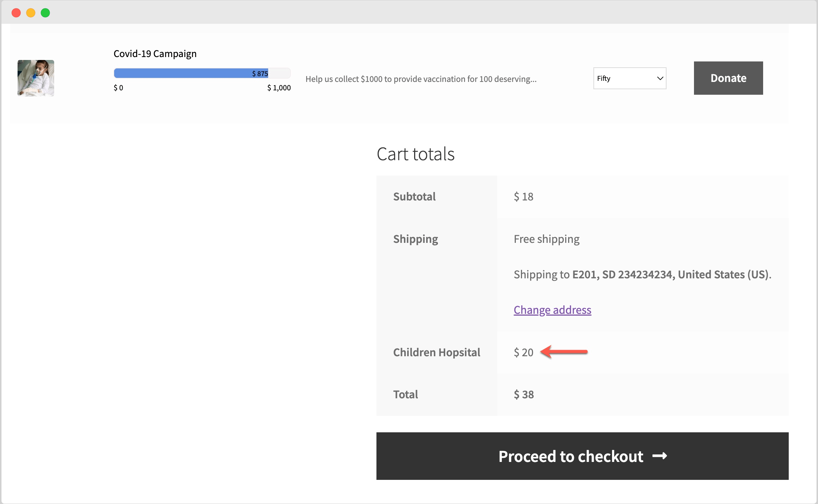Open the donation amount selector showing Fifty

coord(630,78)
